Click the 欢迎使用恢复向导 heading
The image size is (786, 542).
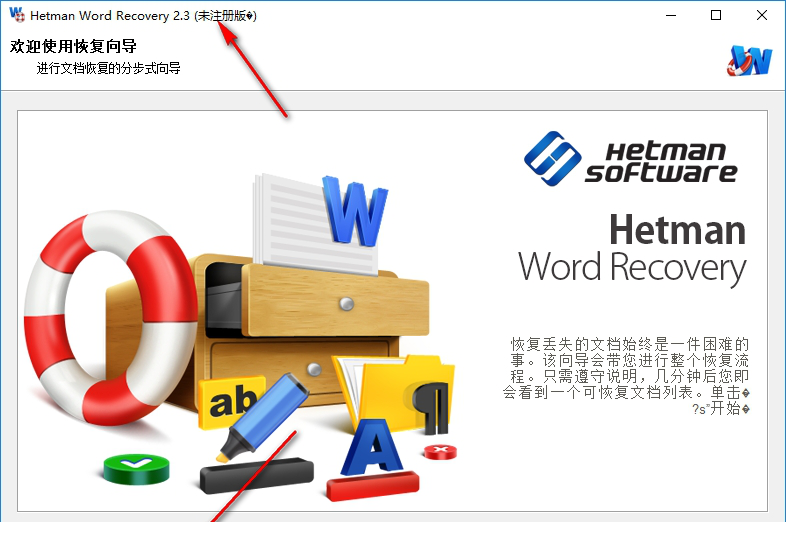click(x=73, y=46)
